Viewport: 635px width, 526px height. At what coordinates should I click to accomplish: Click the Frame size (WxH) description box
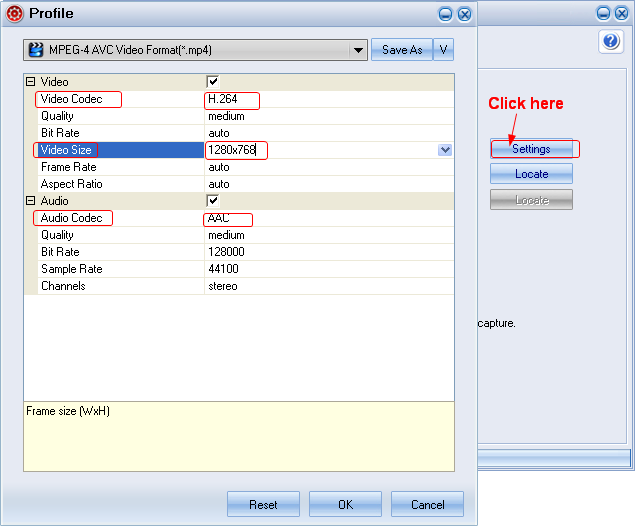pyautogui.click(x=239, y=437)
